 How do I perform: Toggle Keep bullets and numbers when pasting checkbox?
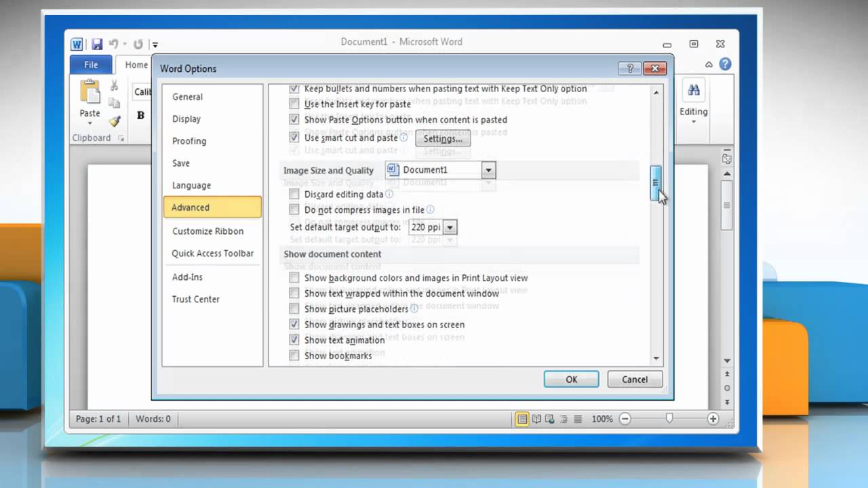point(294,88)
